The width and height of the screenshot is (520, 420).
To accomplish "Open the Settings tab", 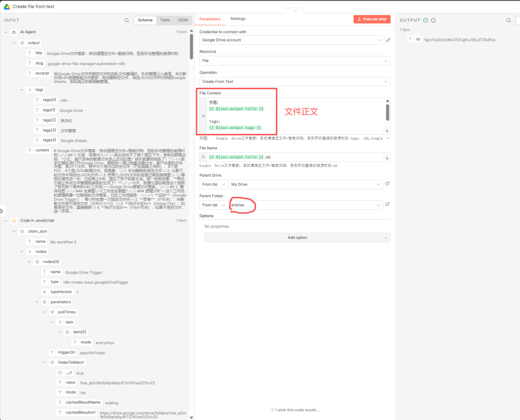I will [x=238, y=19].
